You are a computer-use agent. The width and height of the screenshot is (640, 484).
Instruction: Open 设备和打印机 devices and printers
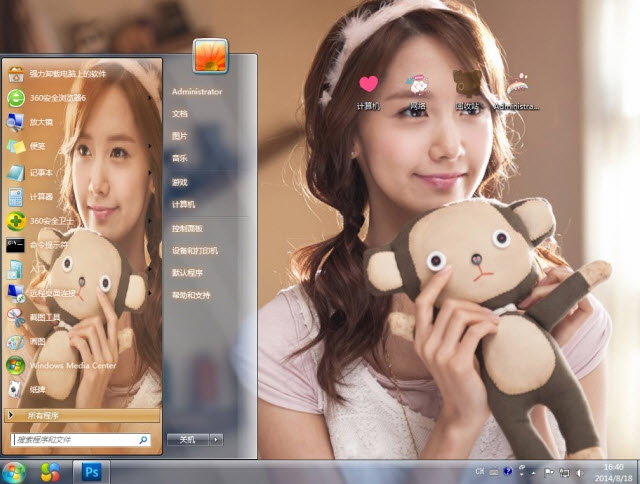[195, 251]
